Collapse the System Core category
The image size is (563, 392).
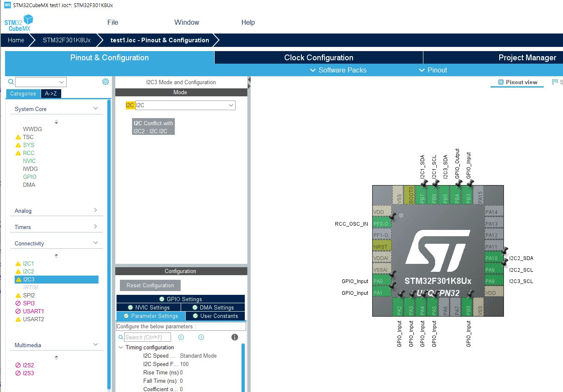click(96, 108)
